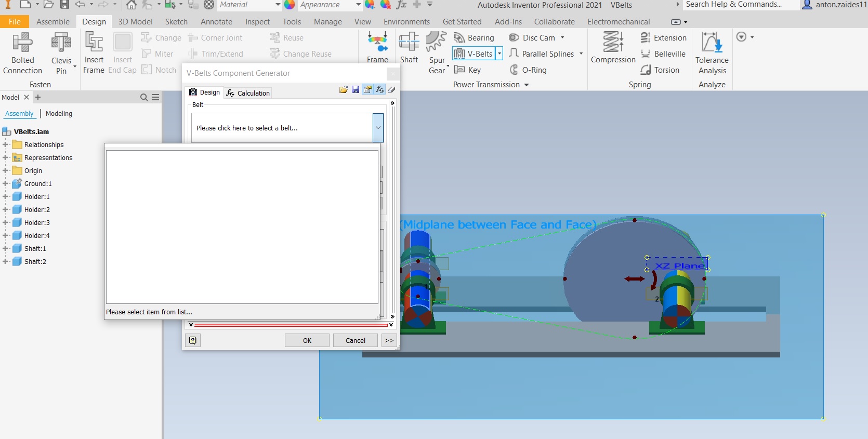Image resolution: width=868 pixels, height=439 pixels.
Task: Open the Shaft generator tool
Action: 409,47
